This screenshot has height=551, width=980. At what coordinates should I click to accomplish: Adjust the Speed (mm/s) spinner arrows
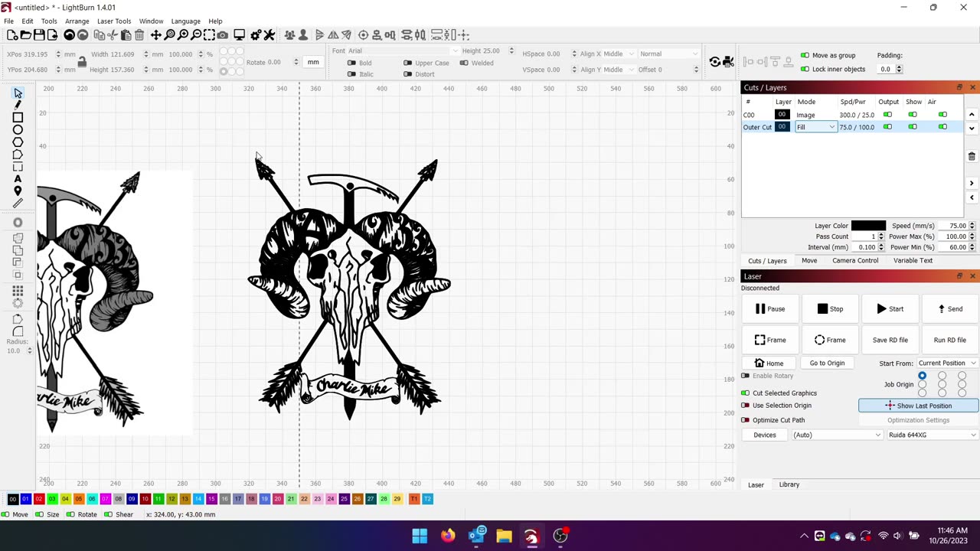tap(972, 226)
